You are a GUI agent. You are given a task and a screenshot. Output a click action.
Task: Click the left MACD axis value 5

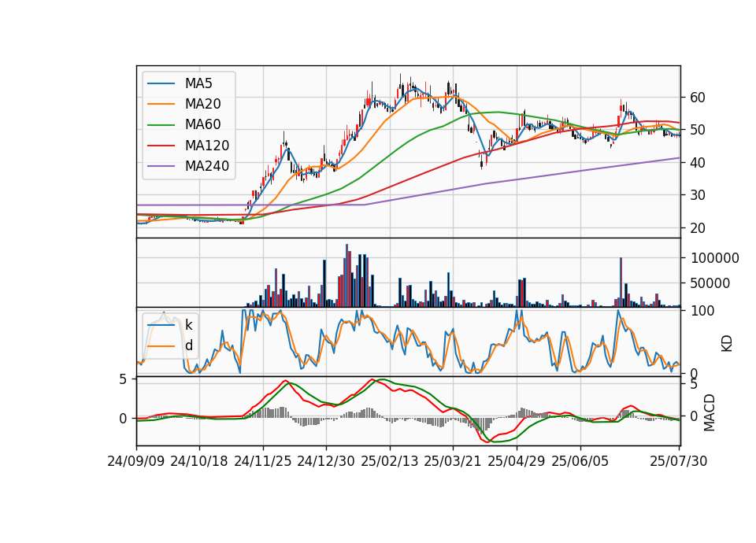pyautogui.click(x=123, y=379)
